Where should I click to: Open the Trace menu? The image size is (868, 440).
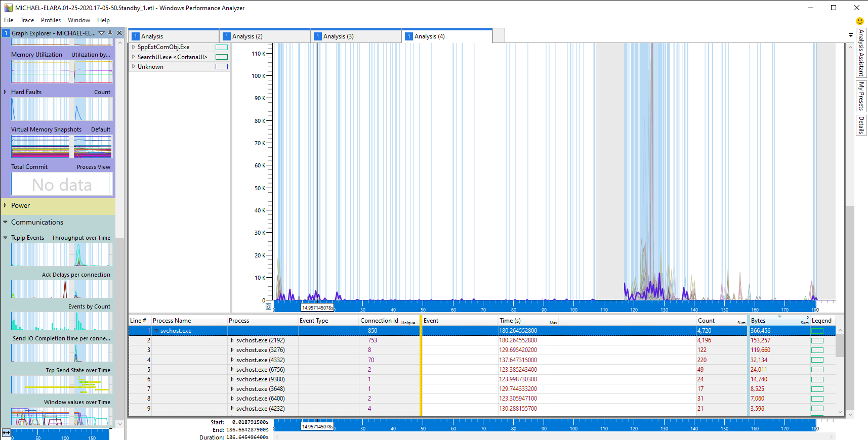[27, 20]
